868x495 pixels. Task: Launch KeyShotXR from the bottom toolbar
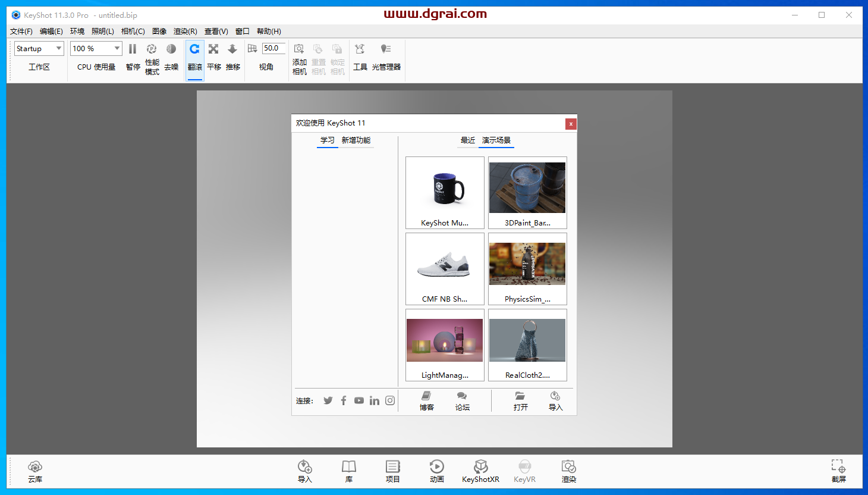click(x=480, y=471)
